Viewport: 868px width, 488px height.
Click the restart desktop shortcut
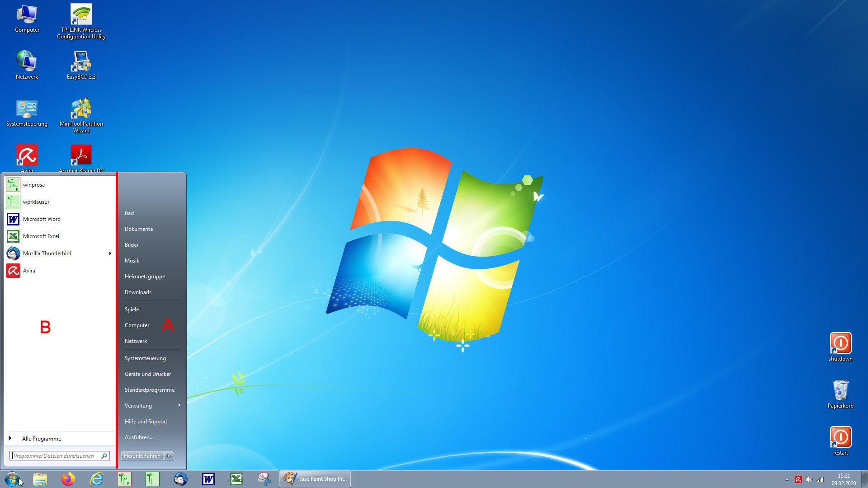coord(840,437)
